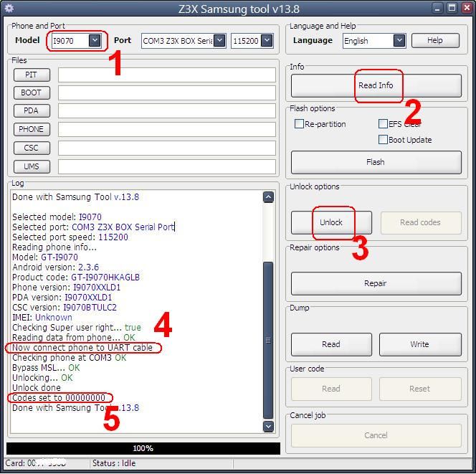476x474 pixels.
Task: Click the Read codes button
Action: click(x=421, y=222)
